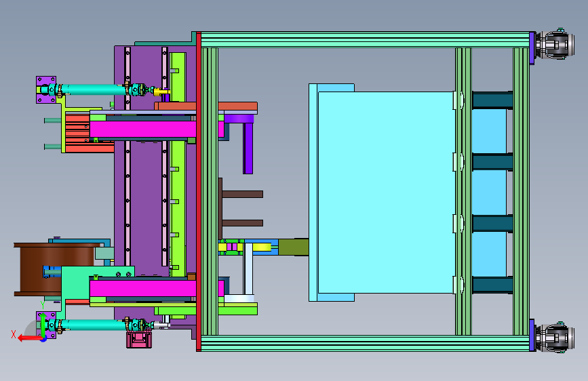Pick the lower-right caster wheel

pyautogui.click(x=555, y=338)
